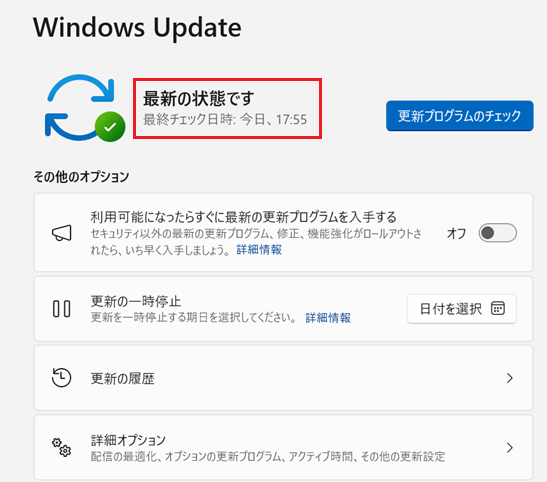Click the pause icon beside 更新の一時停止
The width and height of the screenshot is (547, 482).
61,309
